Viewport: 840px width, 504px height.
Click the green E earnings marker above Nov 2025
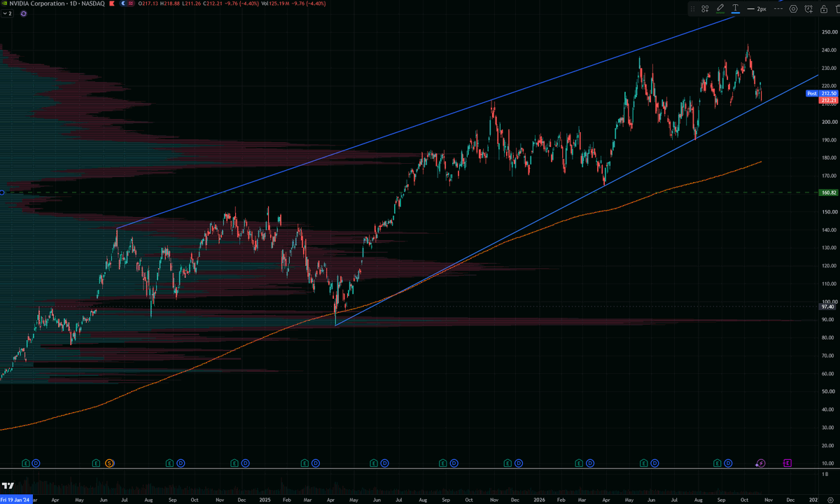(x=509, y=463)
